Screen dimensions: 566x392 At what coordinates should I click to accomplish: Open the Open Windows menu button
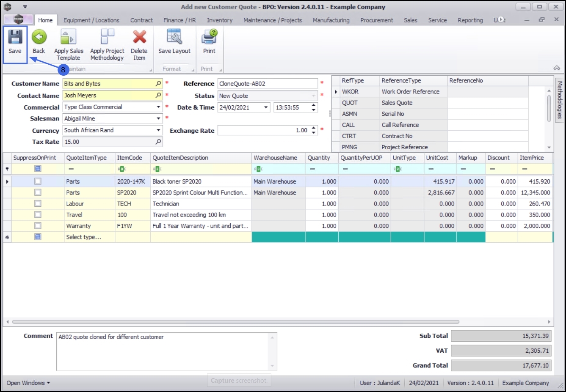[28, 383]
